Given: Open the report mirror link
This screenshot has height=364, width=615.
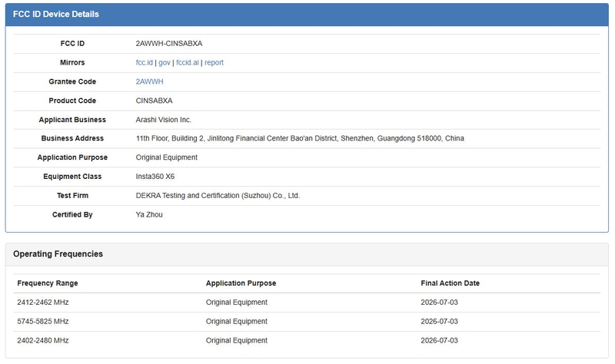Looking at the screenshot, I should pyautogui.click(x=214, y=63).
